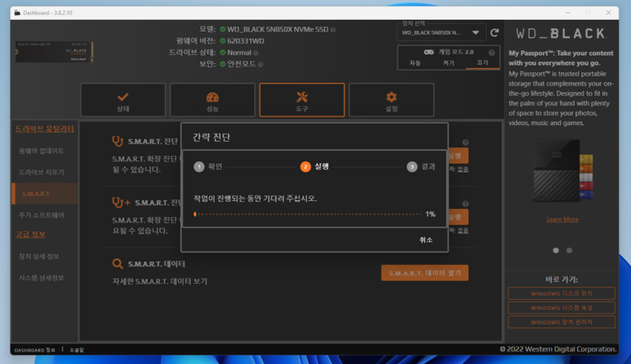Select the second carousel dot
Image resolution: width=631 pixels, height=364 pixels.
pos(569,251)
